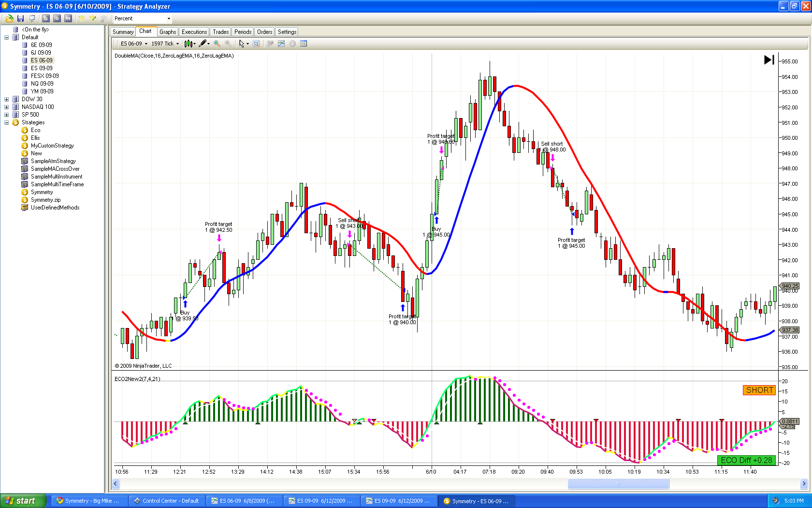Click the horizontal chart scrollbar thumb
Image resolution: width=812 pixels, height=508 pixels.
[x=618, y=484]
